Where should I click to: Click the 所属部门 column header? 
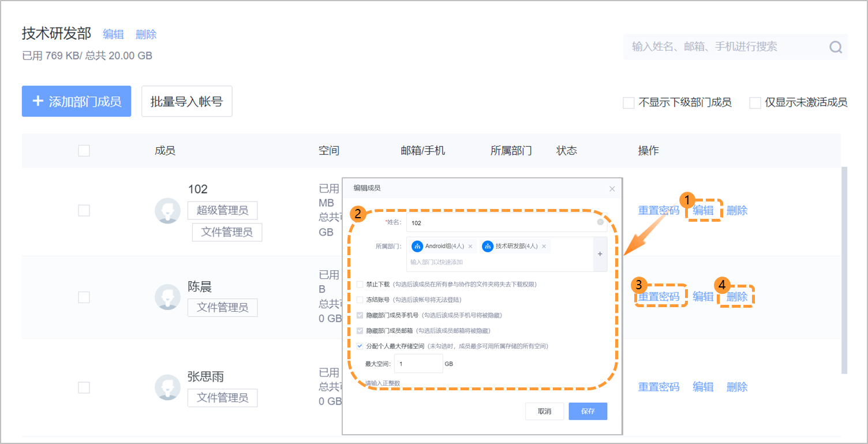tap(511, 151)
